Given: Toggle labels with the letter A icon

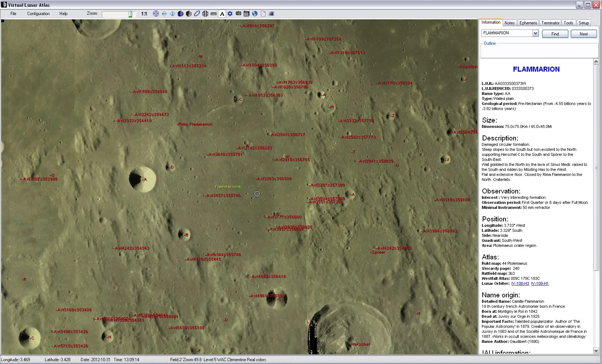Looking at the screenshot, I should [222, 14].
